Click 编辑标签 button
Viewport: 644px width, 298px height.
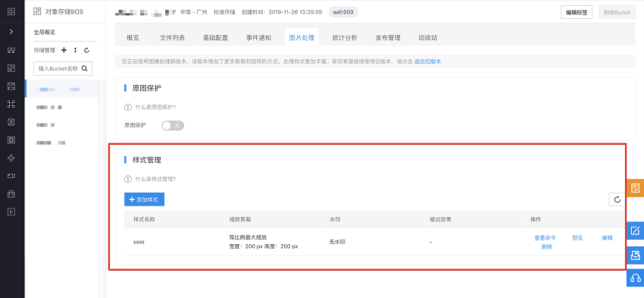click(x=577, y=12)
